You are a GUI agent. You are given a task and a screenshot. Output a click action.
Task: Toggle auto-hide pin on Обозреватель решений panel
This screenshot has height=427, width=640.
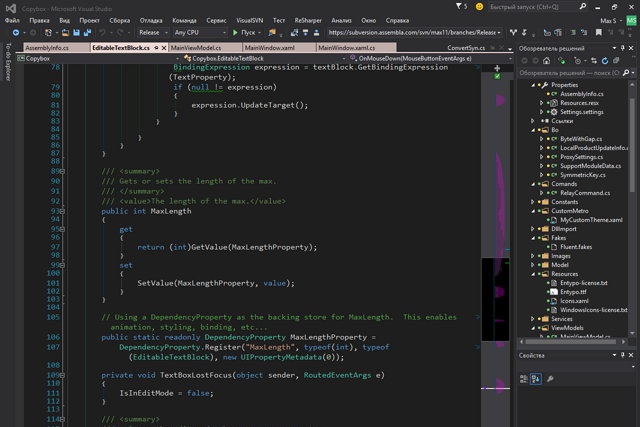point(623,48)
